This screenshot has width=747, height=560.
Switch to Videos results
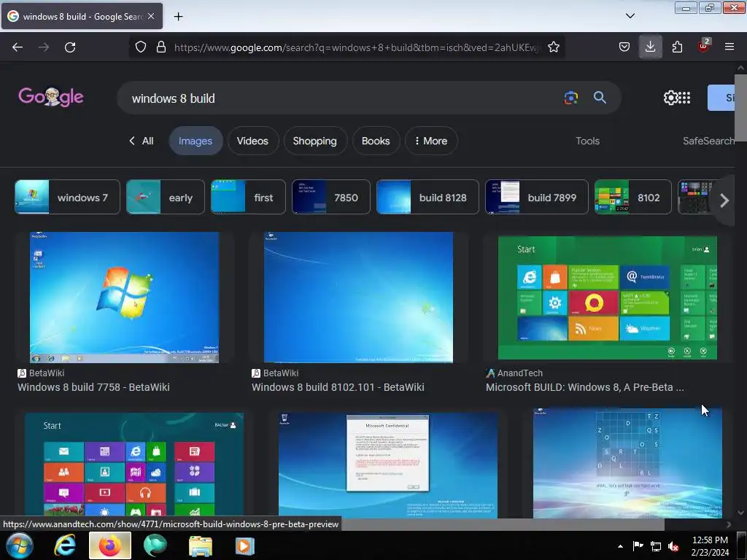click(252, 141)
